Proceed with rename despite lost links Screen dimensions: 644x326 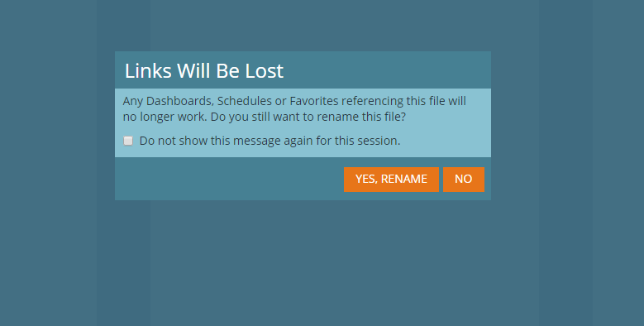tap(391, 180)
